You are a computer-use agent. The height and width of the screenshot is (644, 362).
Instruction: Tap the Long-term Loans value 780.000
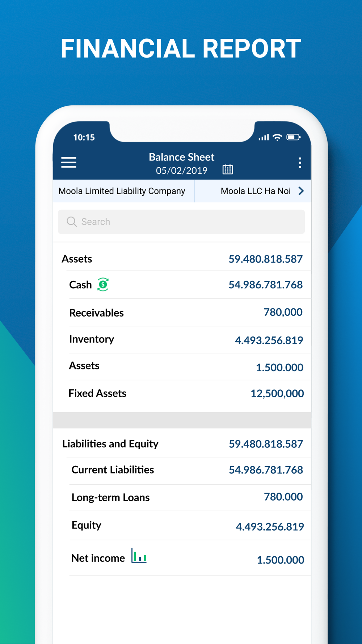click(x=283, y=497)
